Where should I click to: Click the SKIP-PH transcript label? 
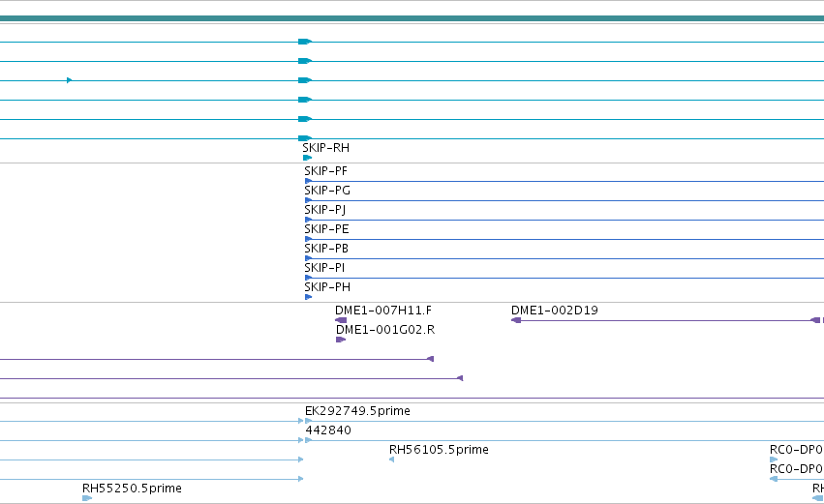pyautogui.click(x=327, y=287)
